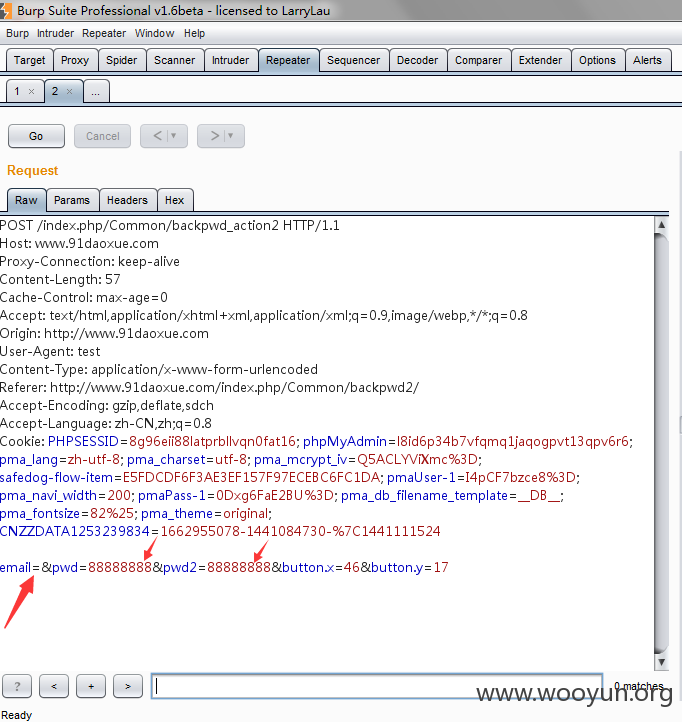Open the Help menu
The width and height of the screenshot is (682, 722).
pyautogui.click(x=194, y=33)
